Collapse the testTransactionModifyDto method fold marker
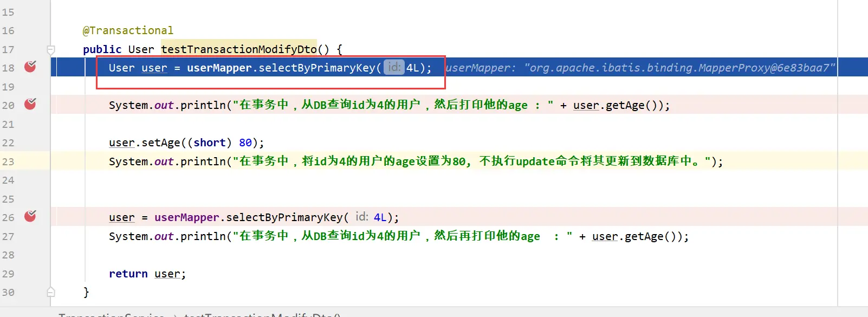The image size is (868, 317). click(51, 50)
